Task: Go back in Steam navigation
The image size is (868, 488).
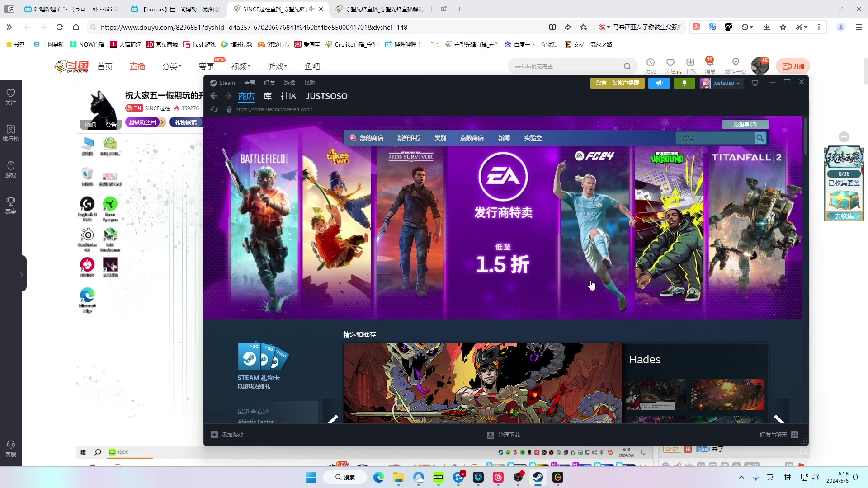Action: tap(214, 96)
